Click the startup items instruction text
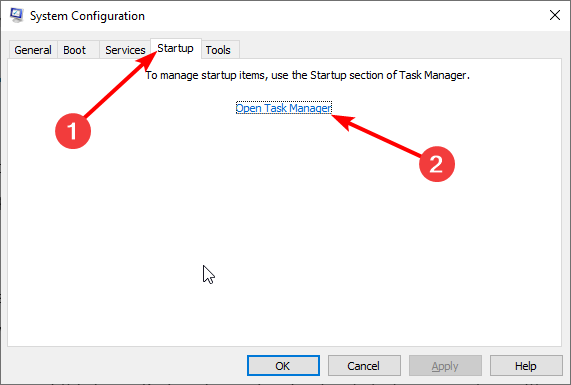The width and height of the screenshot is (571, 385). 308,75
